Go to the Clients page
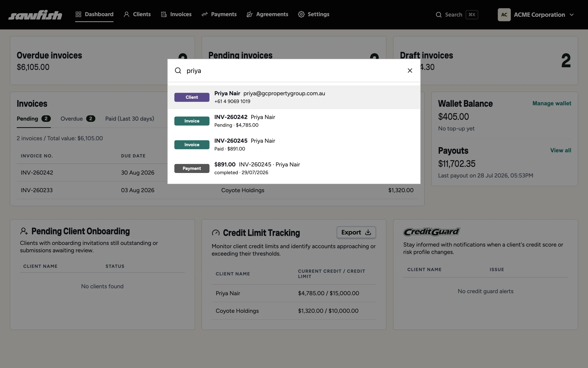The height and width of the screenshot is (368, 588). [137, 14]
